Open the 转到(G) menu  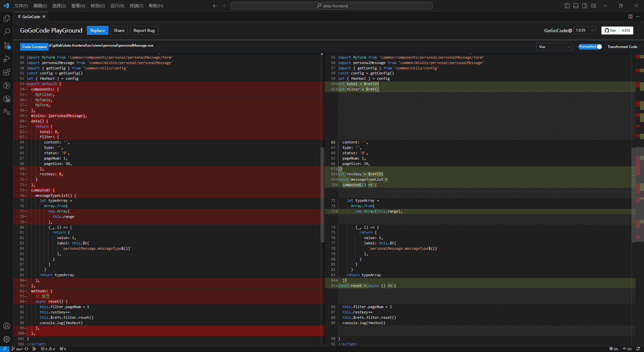[98, 6]
